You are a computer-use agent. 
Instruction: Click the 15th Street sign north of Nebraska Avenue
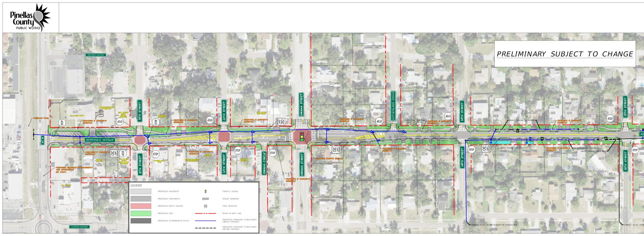pos(625,107)
